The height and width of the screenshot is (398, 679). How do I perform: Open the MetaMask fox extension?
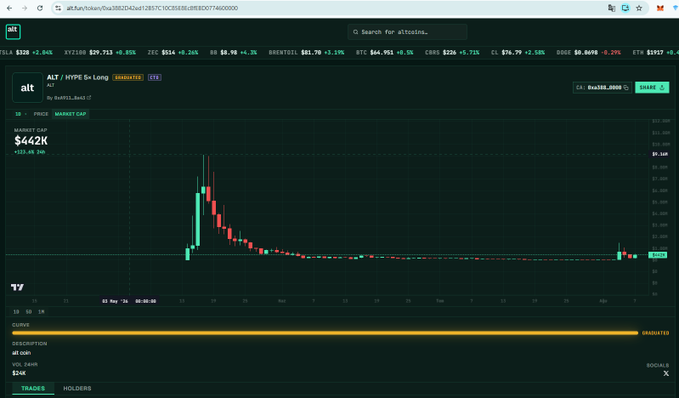(660, 8)
